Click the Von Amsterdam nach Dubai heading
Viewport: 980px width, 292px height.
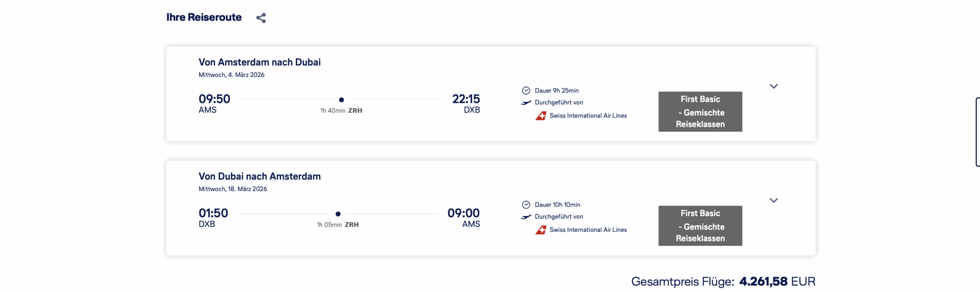(259, 62)
